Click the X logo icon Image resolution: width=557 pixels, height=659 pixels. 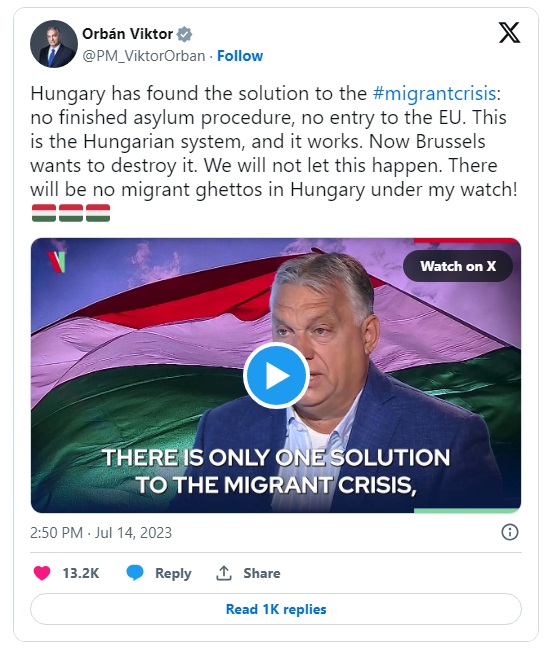click(x=509, y=33)
